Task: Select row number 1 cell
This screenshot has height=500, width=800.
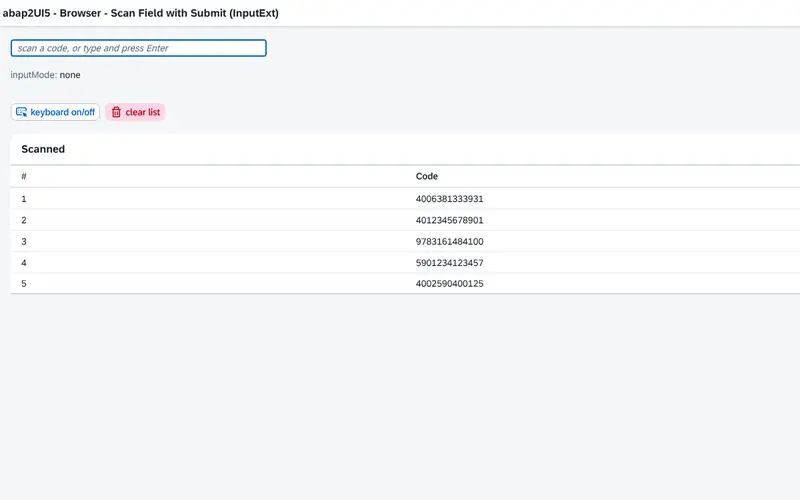Action: tap(24, 199)
